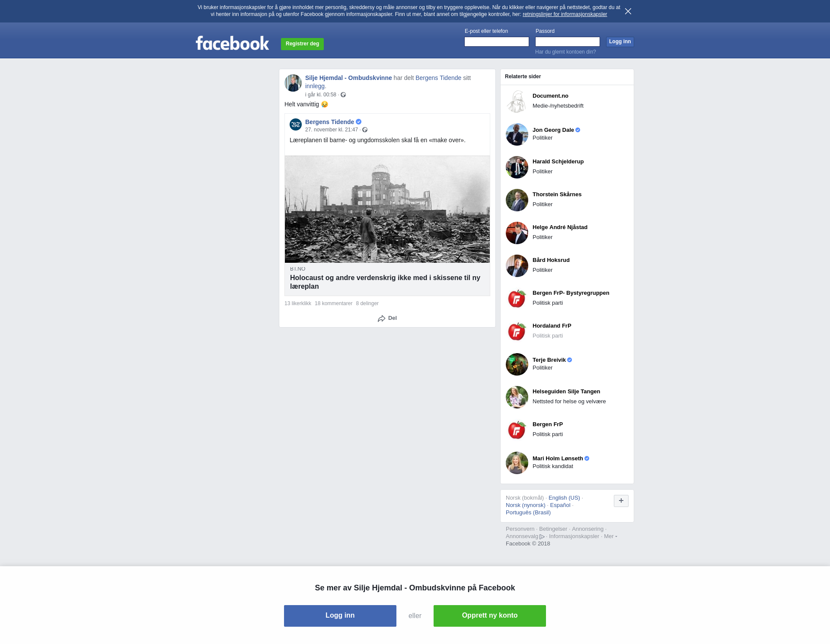
Task: Open the Holocaust article headline
Action: click(385, 282)
